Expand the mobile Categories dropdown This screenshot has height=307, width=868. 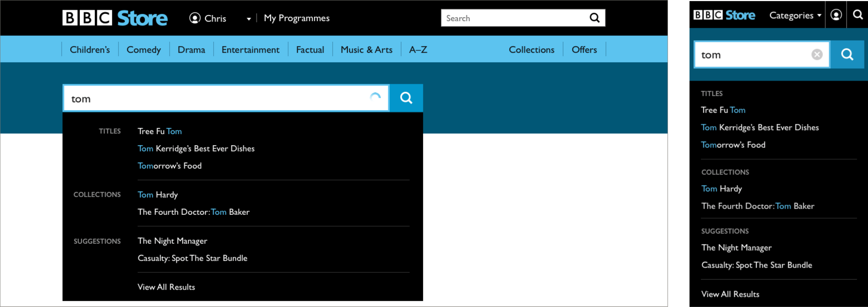coord(795,15)
